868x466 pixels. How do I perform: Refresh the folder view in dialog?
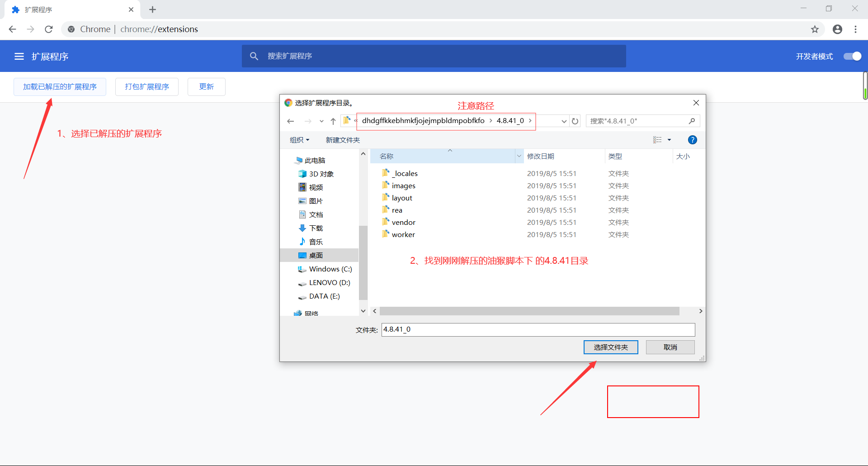pyautogui.click(x=575, y=121)
